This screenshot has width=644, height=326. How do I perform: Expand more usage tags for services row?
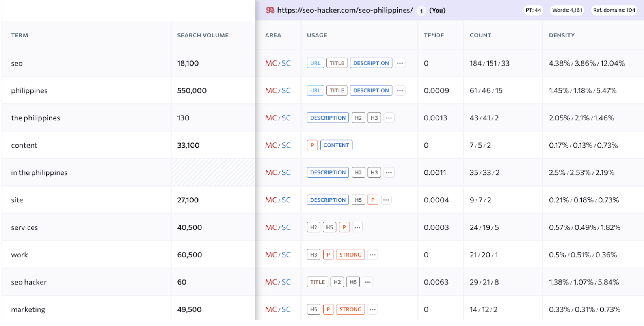(357, 227)
